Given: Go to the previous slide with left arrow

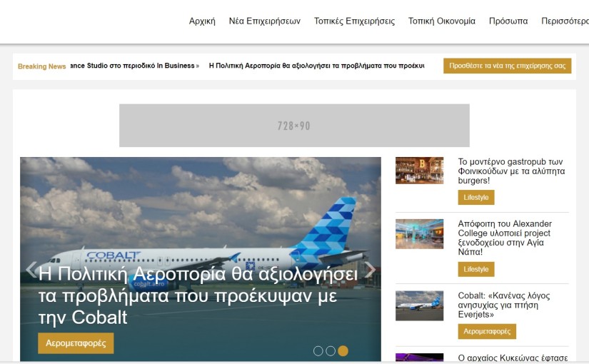Looking at the screenshot, I should tap(31, 269).
